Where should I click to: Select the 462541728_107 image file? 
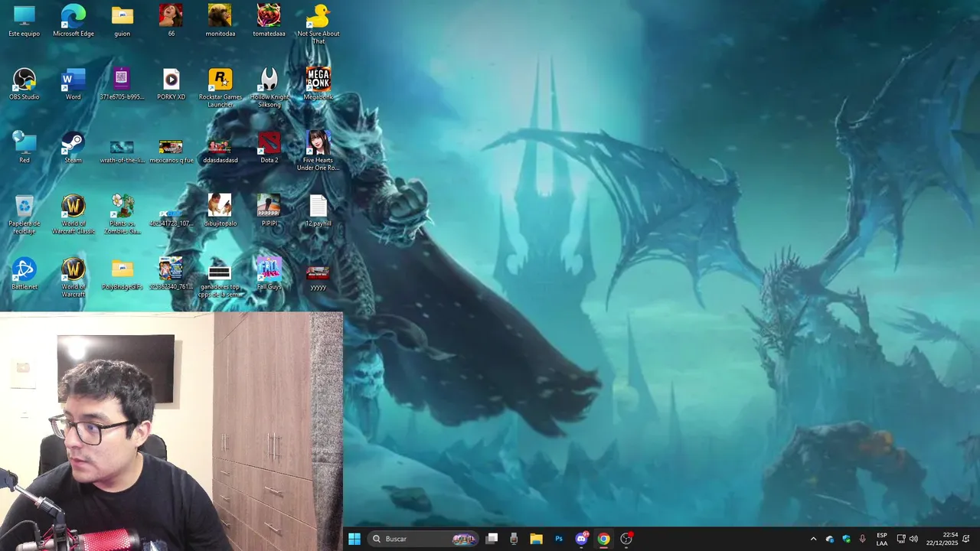pos(171,217)
